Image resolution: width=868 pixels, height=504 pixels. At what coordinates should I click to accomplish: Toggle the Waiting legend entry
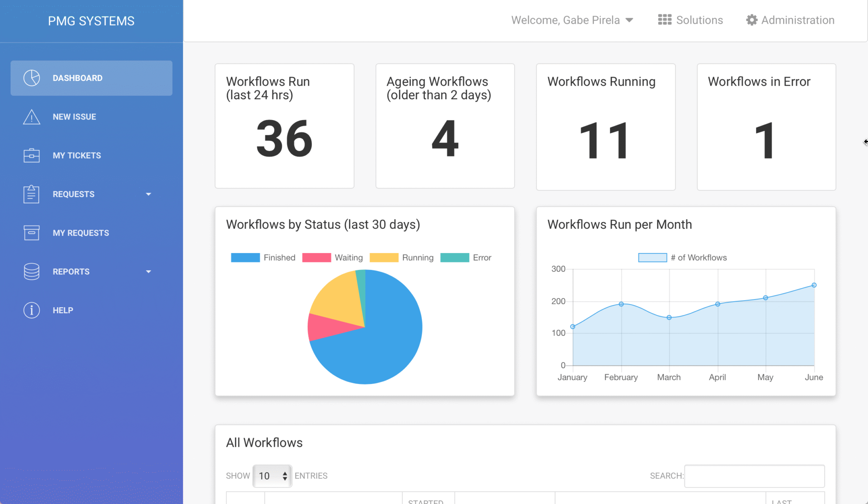(x=333, y=257)
